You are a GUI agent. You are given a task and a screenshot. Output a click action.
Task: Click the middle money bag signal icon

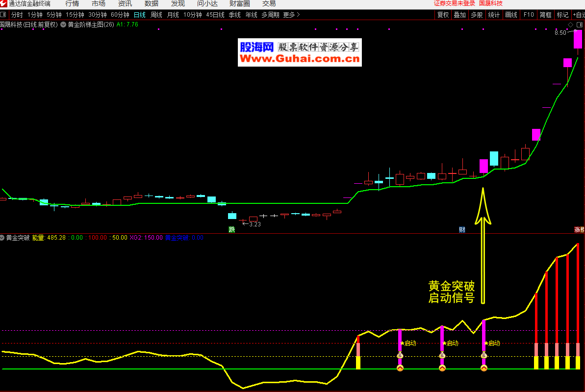pos(442,355)
